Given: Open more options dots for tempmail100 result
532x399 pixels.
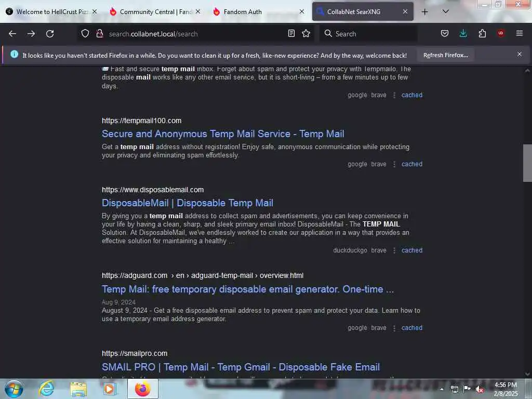Looking at the screenshot, I should (394, 164).
